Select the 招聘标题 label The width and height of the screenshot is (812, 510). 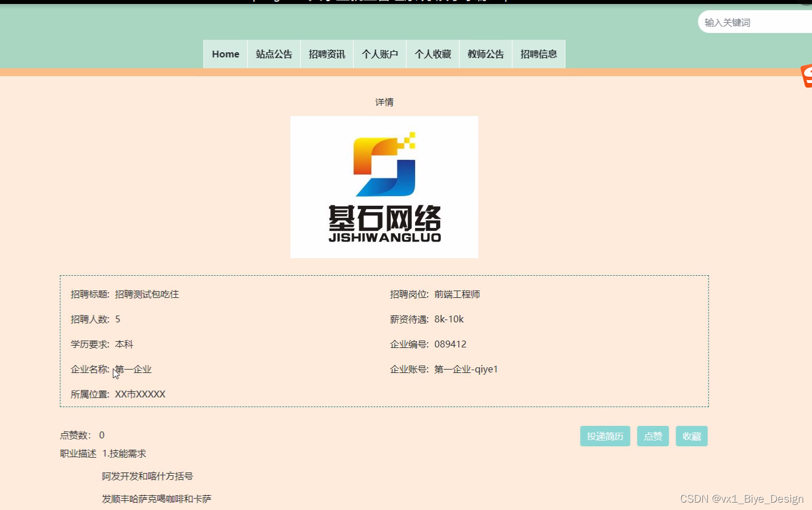[90, 295]
